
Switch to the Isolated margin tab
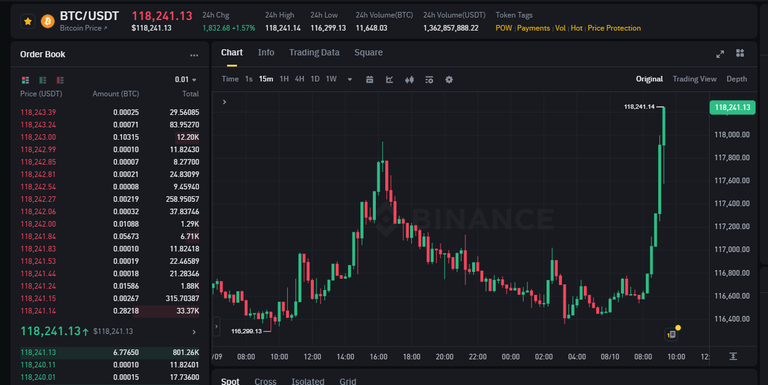[308, 381]
